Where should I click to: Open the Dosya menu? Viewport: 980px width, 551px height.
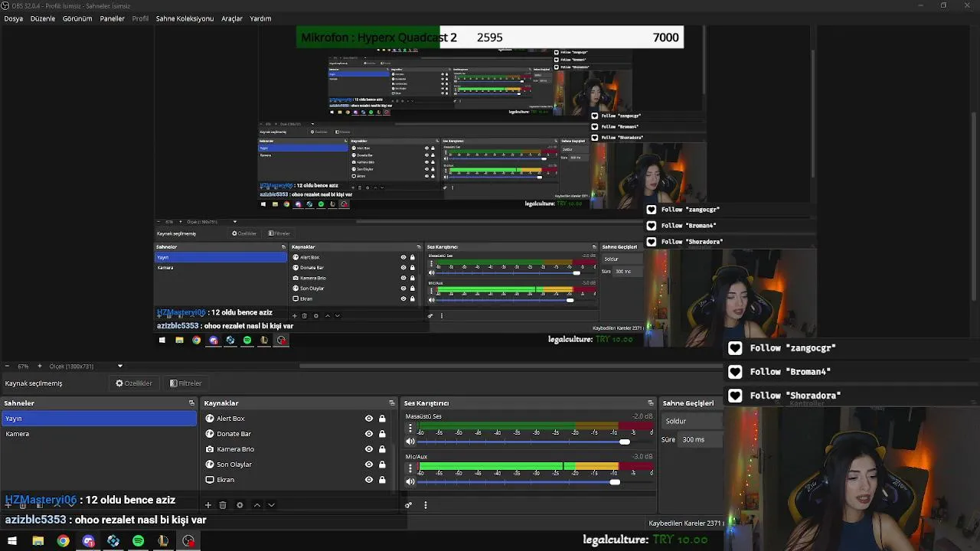click(x=13, y=18)
